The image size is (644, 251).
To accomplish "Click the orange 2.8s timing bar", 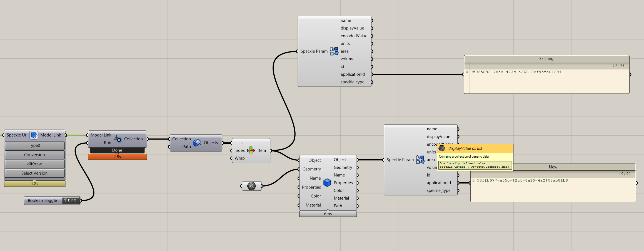I will [x=117, y=157].
